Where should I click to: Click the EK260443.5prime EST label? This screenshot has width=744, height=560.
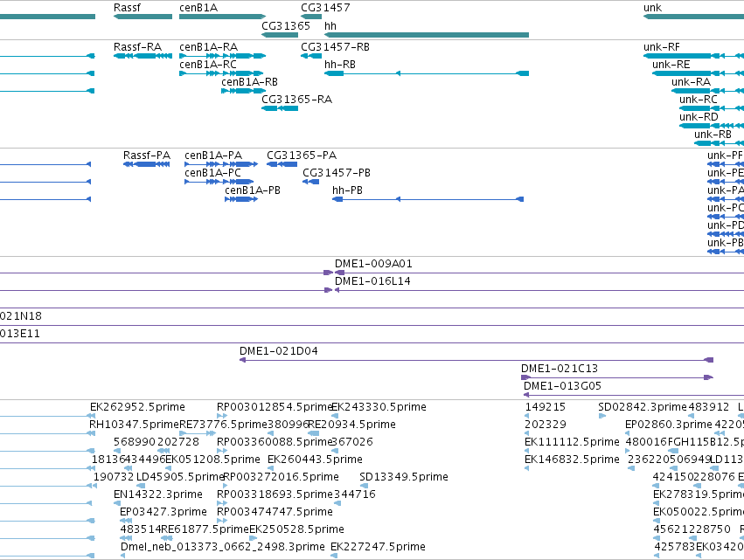pos(315,460)
